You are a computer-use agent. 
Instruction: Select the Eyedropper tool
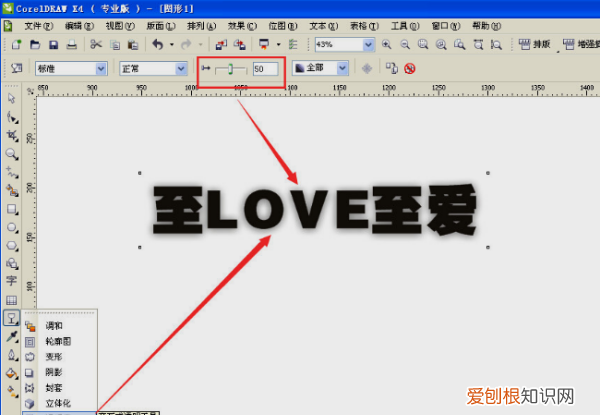coord(12,337)
